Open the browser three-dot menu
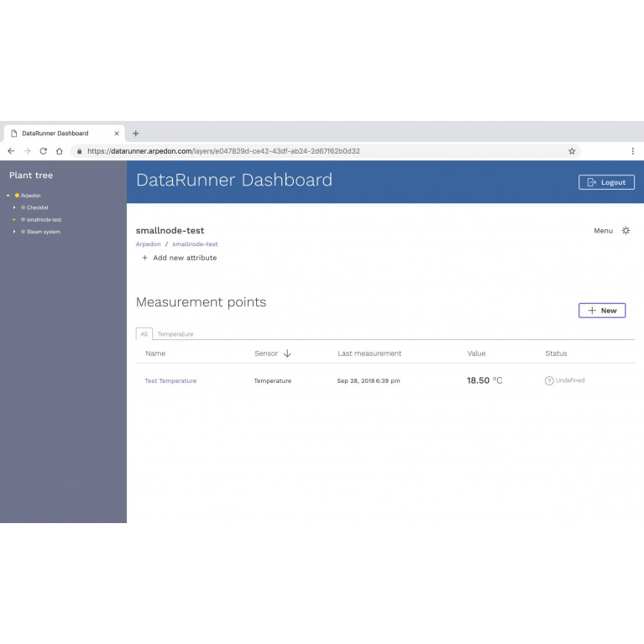644x644 pixels. pos(632,151)
